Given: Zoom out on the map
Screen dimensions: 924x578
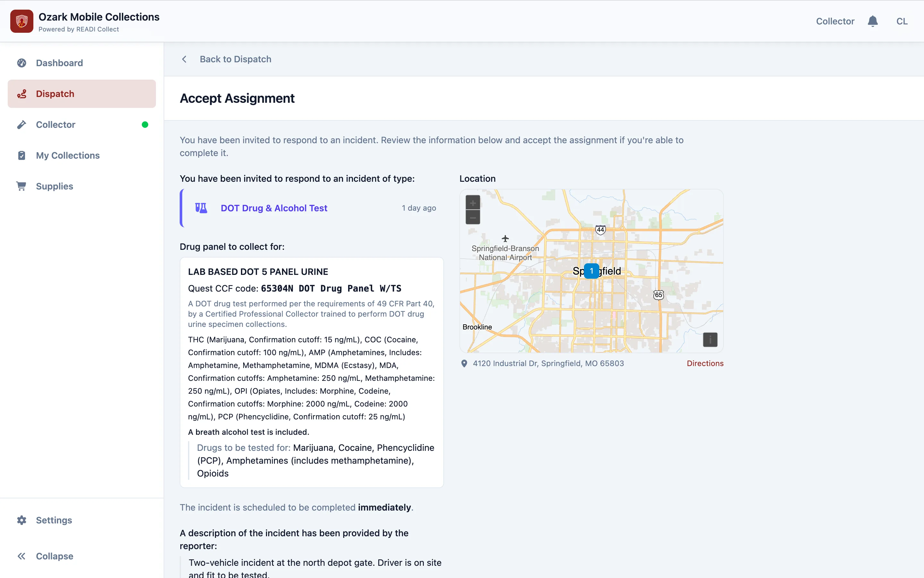Looking at the screenshot, I should coord(473,217).
